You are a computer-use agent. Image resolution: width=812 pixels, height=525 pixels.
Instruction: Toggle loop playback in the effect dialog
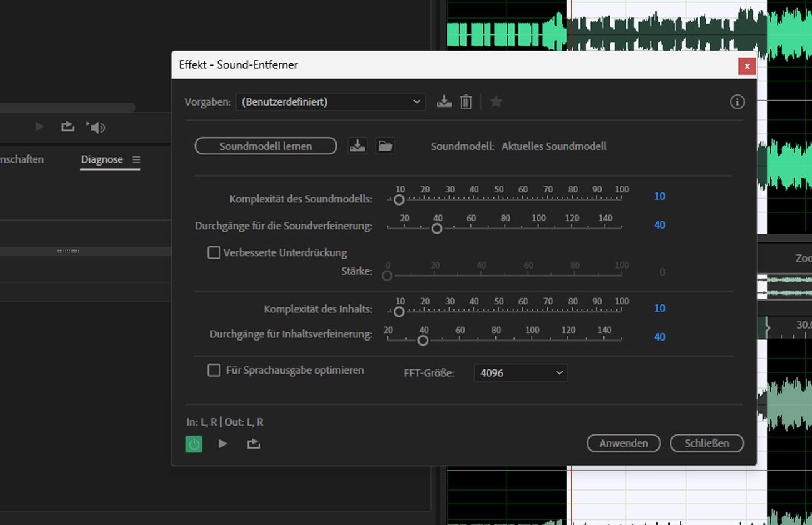coord(254,443)
